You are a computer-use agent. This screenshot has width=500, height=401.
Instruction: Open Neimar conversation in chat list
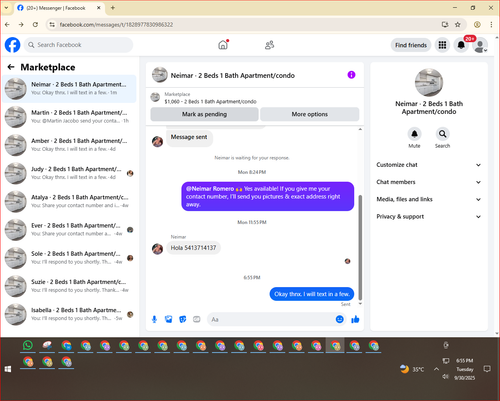tap(69, 89)
